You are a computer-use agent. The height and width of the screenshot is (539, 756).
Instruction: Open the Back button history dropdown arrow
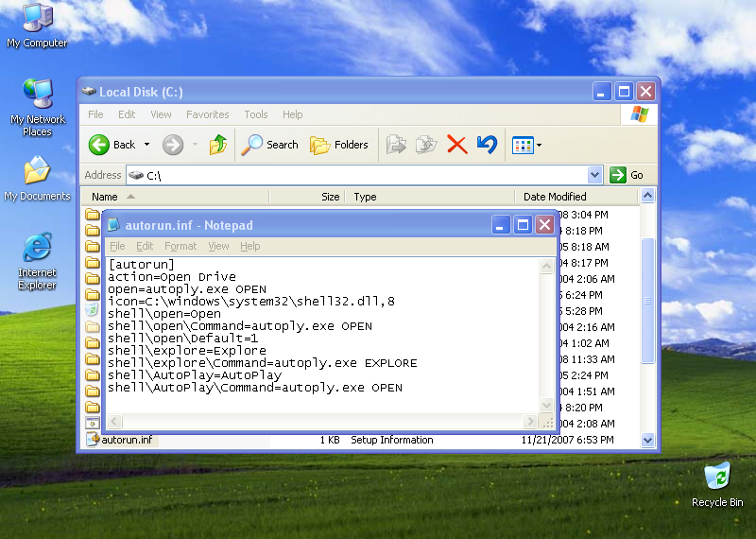click(x=147, y=145)
